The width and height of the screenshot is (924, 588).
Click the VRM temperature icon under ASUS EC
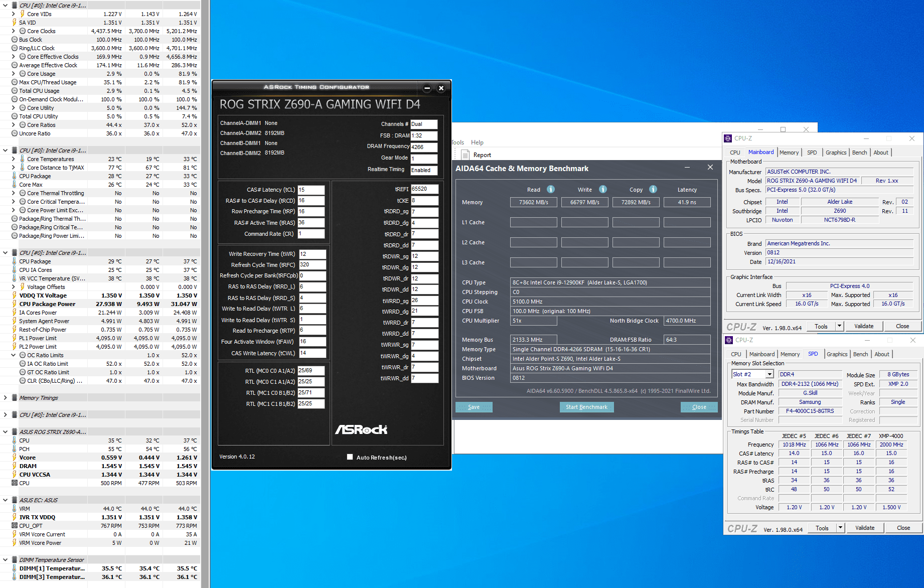point(15,509)
